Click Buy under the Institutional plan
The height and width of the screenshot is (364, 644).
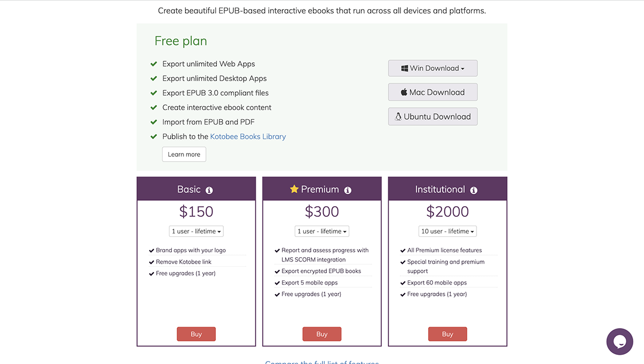tap(448, 333)
